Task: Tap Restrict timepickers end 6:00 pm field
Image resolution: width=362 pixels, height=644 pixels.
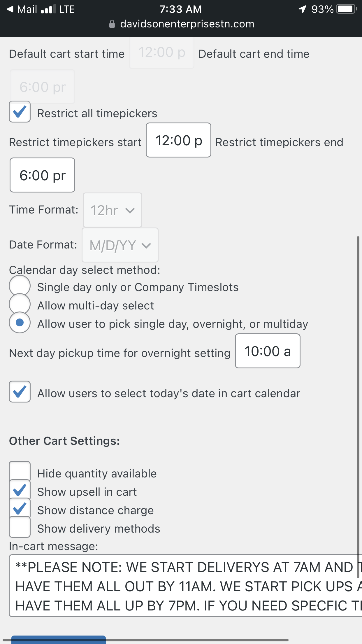Action: [43, 175]
